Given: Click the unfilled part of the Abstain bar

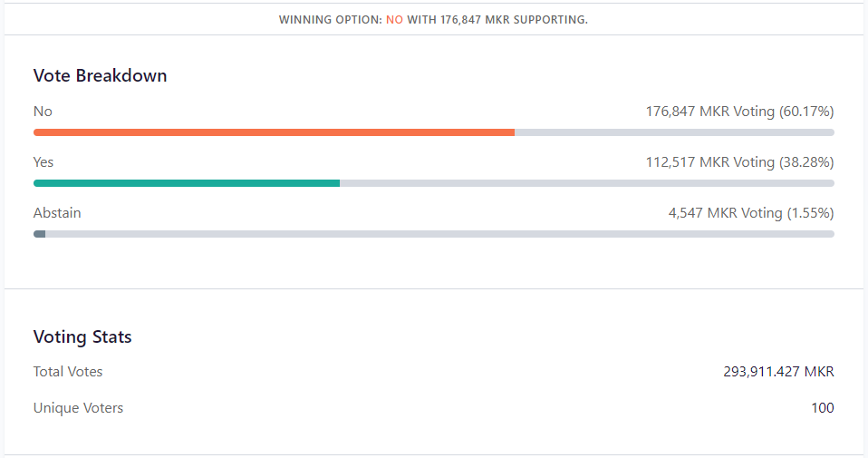Looking at the screenshot, I should pyautogui.click(x=439, y=234).
